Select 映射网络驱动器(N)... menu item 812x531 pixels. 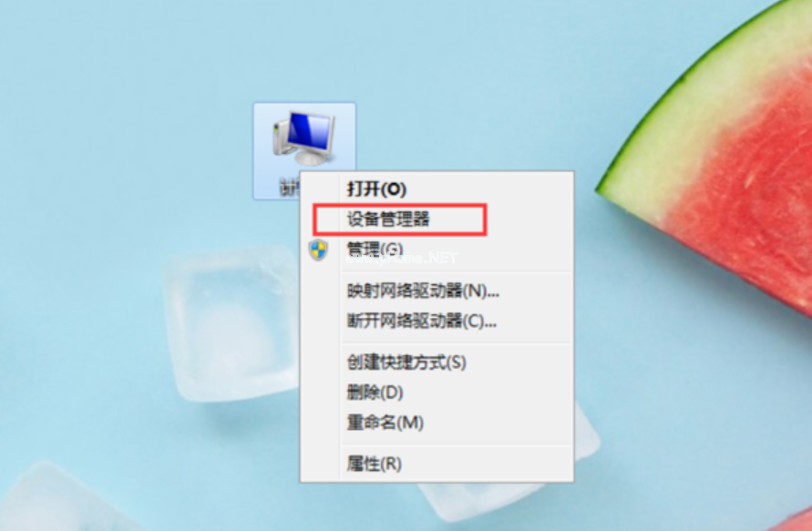[423, 291]
